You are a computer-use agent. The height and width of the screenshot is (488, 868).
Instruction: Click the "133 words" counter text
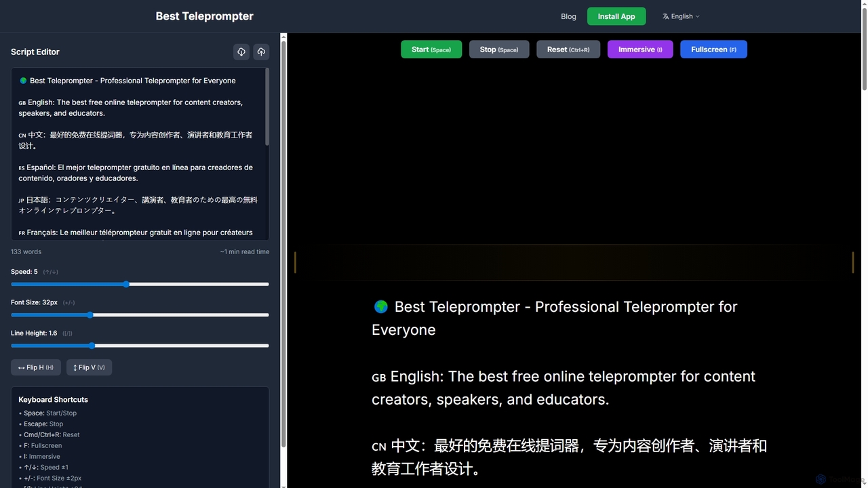[x=26, y=251]
